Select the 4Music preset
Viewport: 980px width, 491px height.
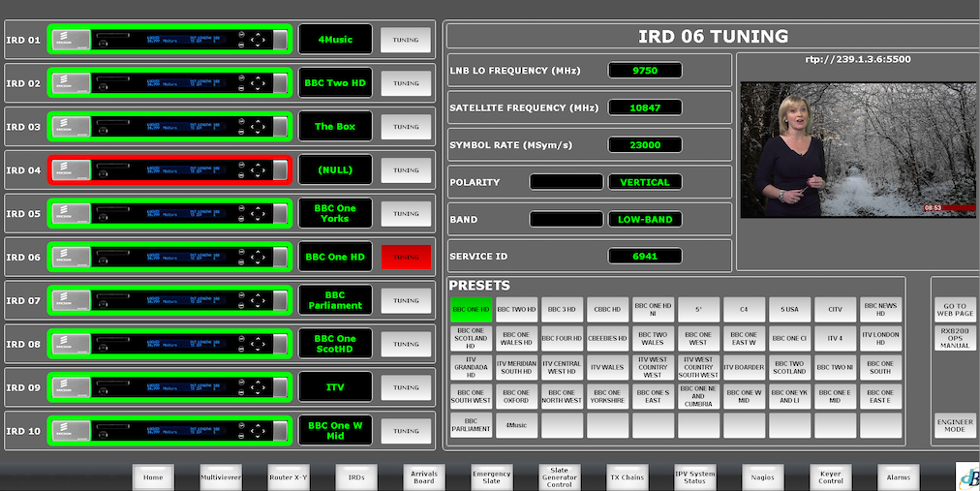pyautogui.click(x=516, y=425)
